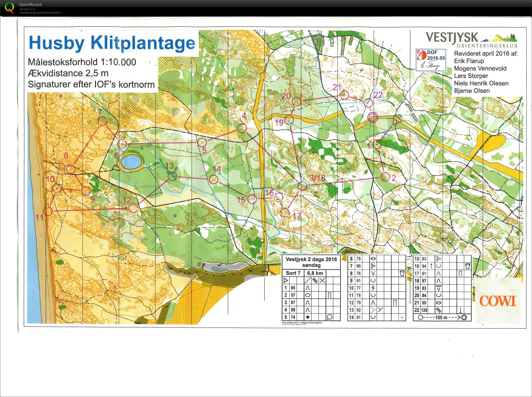Click the Husby Klitplantage map title
This screenshot has width=532, height=397.
[x=112, y=43]
